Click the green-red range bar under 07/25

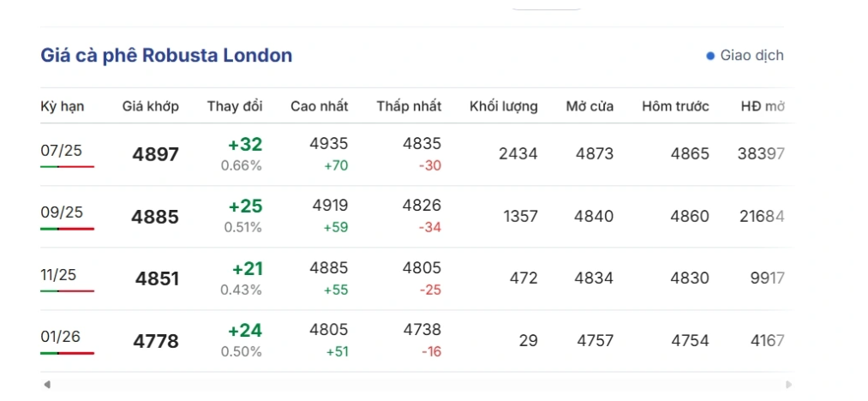click(67, 167)
